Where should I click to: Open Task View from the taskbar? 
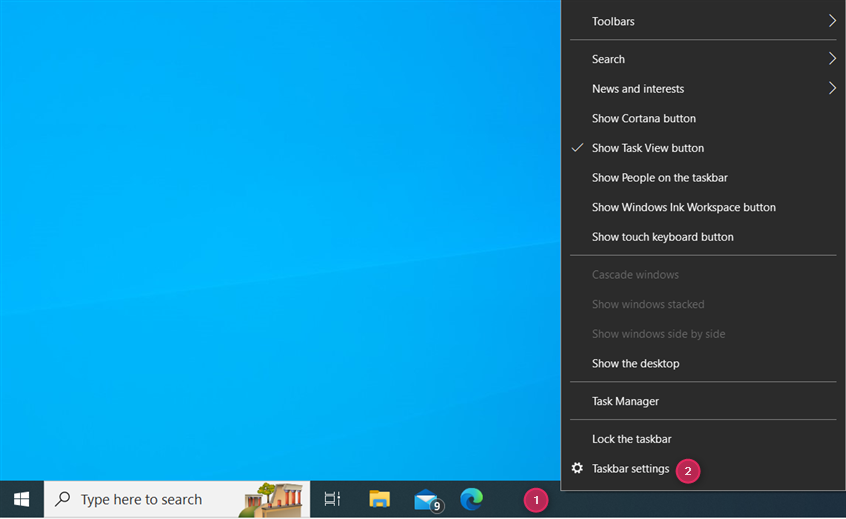[332, 499]
